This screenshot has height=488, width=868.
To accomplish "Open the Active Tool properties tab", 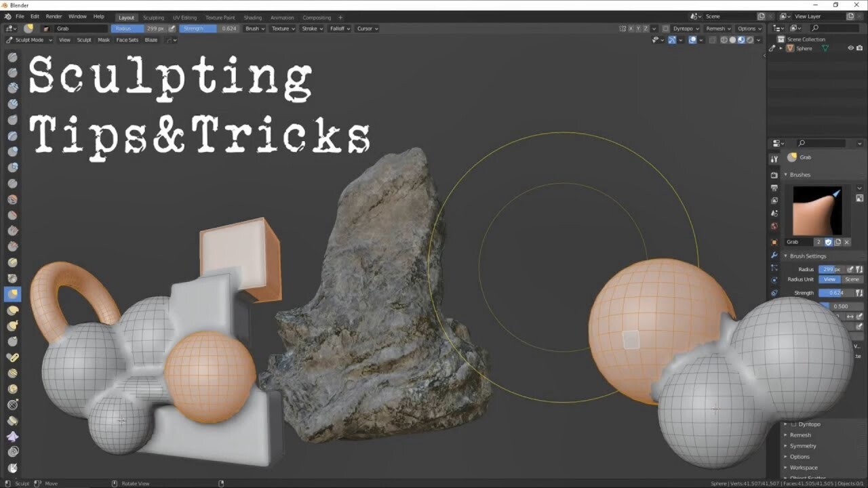I will 774,158.
